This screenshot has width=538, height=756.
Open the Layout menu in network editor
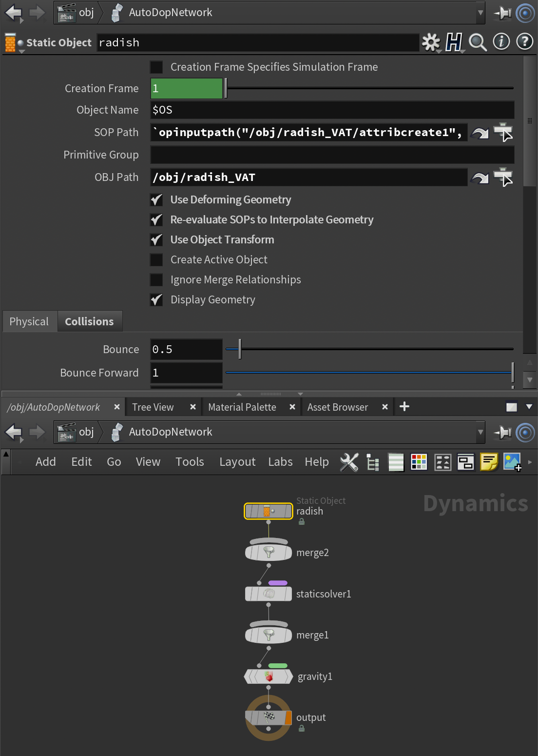(237, 462)
